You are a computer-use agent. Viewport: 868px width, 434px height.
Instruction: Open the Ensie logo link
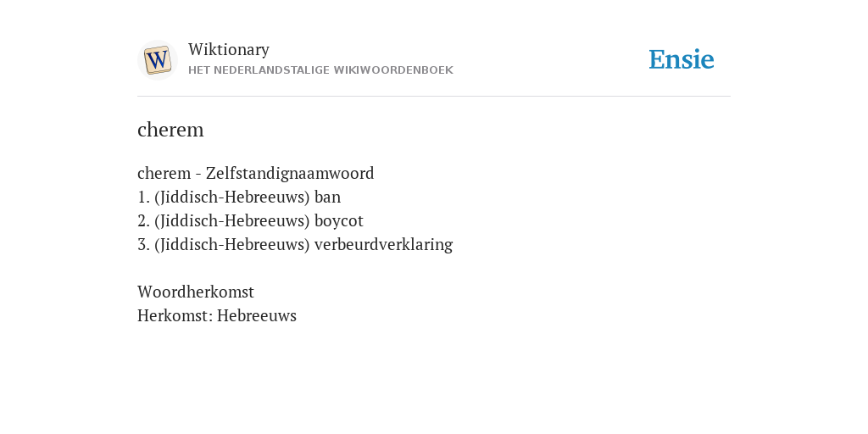click(682, 59)
